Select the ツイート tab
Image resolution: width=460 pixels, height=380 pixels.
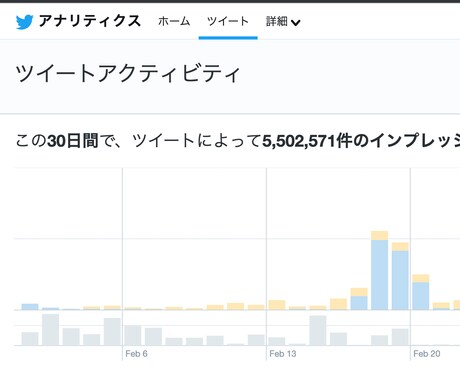click(228, 21)
